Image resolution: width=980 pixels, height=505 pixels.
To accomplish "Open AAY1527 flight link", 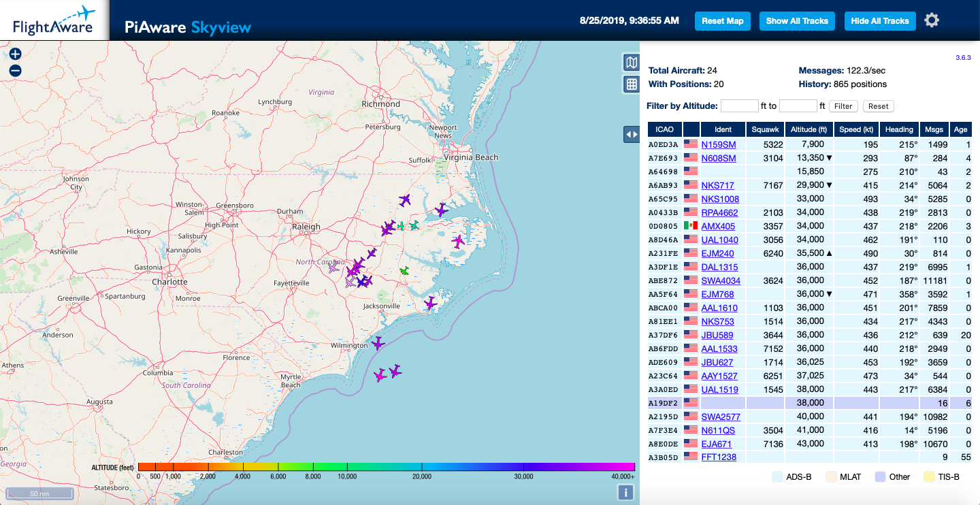I will tap(720, 376).
